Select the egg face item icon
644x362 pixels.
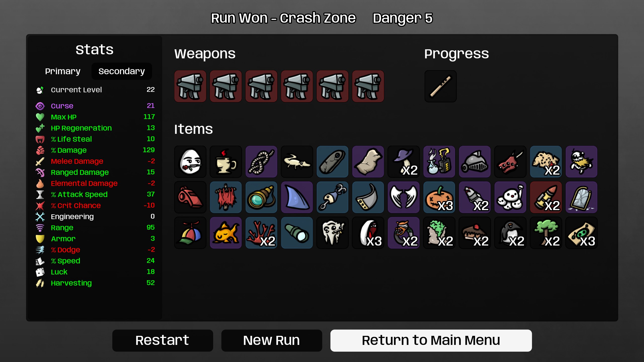click(x=190, y=162)
